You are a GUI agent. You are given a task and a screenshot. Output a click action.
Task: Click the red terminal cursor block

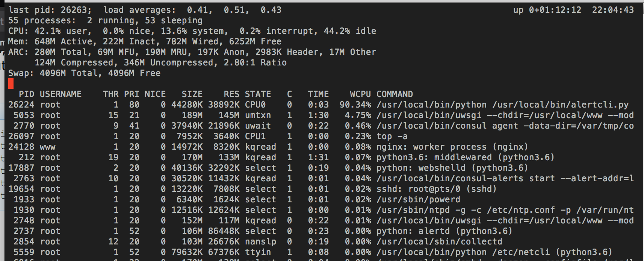pos(11,83)
